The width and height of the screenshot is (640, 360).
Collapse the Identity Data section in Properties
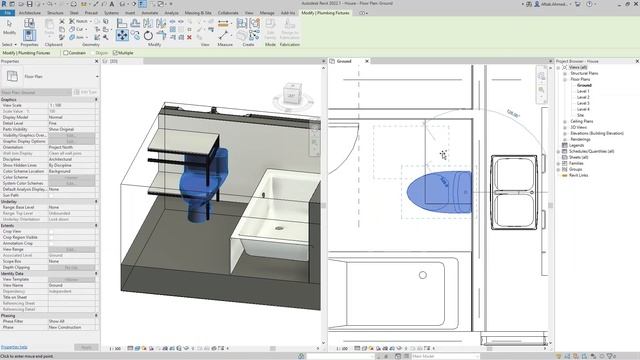[x=96, y=273]
